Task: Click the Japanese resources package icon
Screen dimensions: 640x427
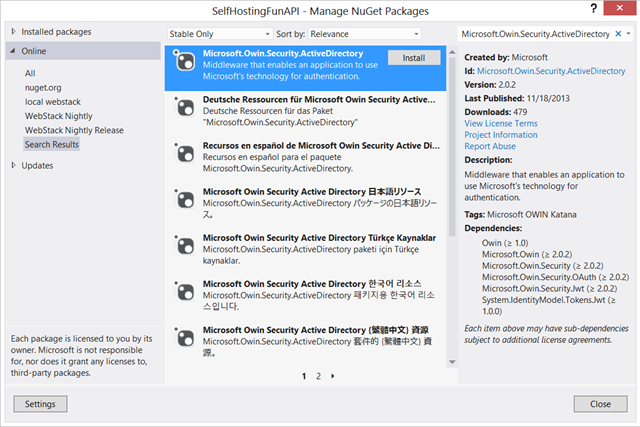Action: (184, 200)
